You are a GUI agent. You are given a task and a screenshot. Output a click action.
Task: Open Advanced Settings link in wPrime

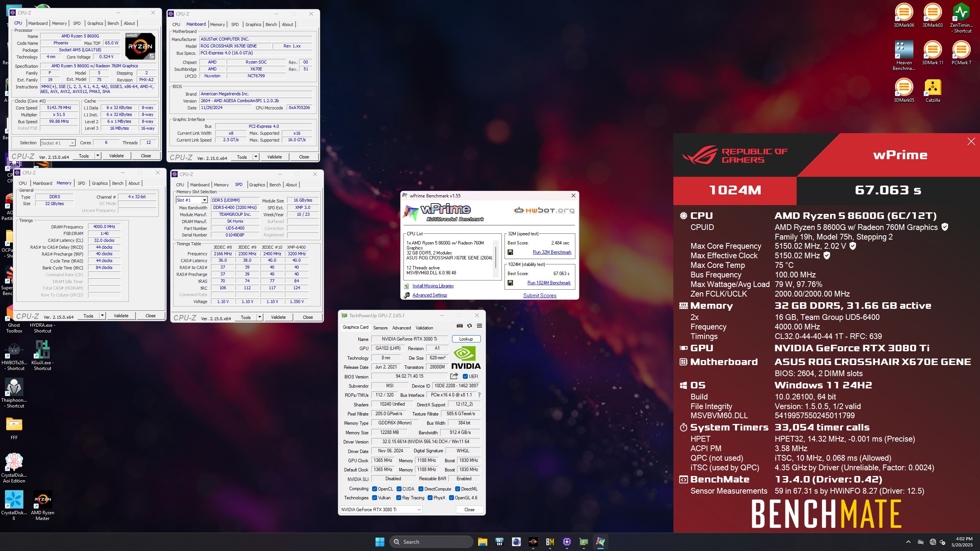(430, 295)
